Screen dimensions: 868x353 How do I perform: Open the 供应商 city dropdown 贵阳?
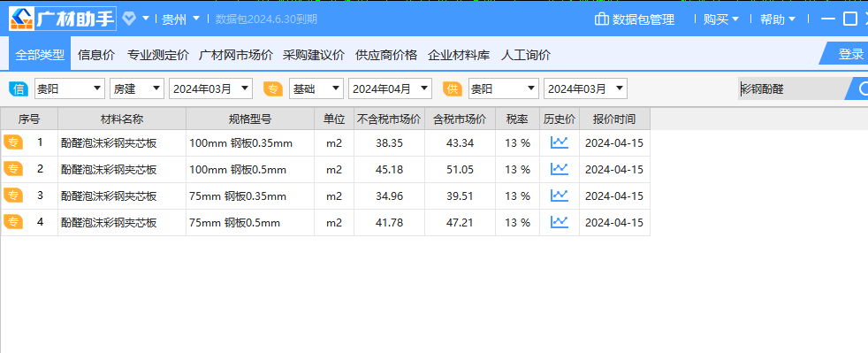(x=504, y=88)
